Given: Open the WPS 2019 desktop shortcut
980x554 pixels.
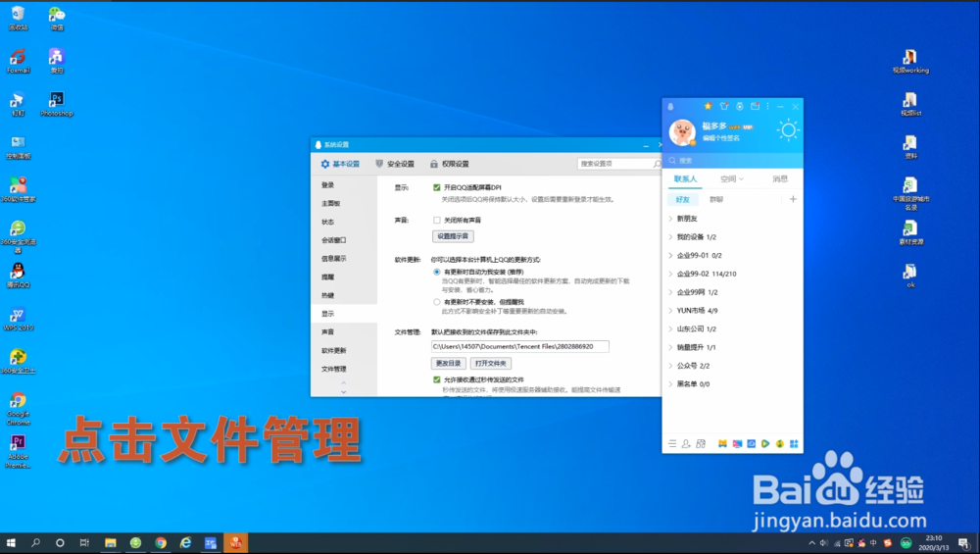Looking at the screenshot, I should (x=18, y=319).
